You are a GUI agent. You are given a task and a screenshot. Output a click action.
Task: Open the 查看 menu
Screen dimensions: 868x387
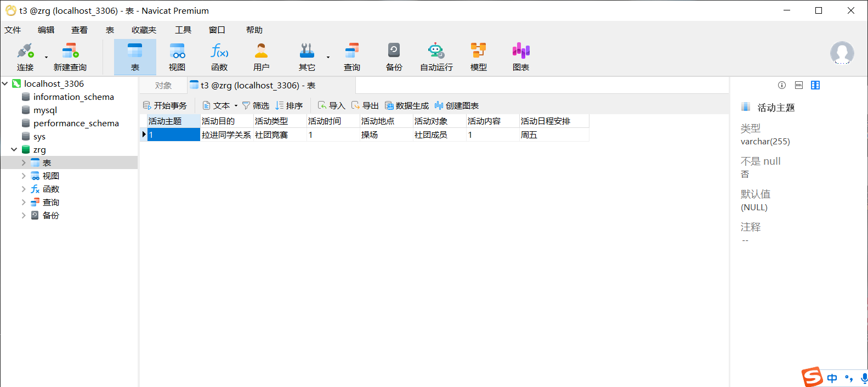point(80,30)
